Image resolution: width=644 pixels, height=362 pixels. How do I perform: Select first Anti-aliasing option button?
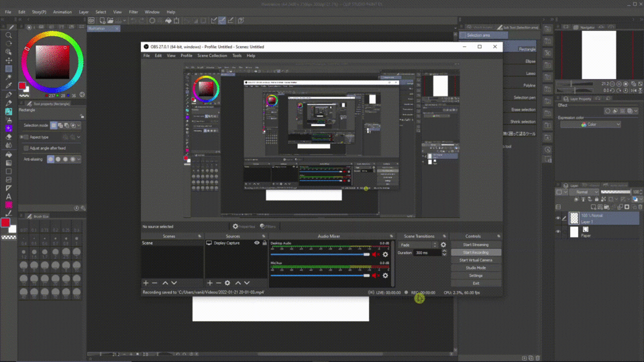click(x=50, y=160)
